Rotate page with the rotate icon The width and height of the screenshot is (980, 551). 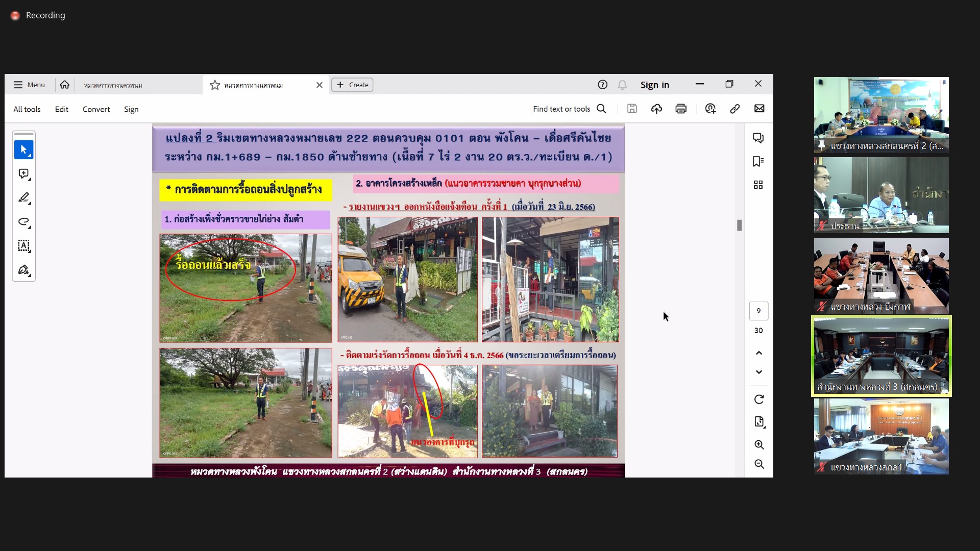click(759, 399)
